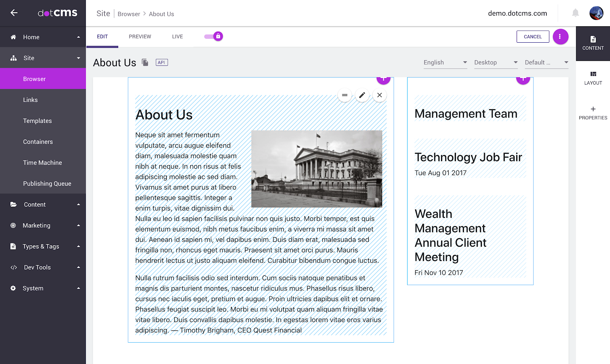Toggle the page lock switch
Viewport: 610px width, 364px height.
pyautogui.click(x=213, y=37)
